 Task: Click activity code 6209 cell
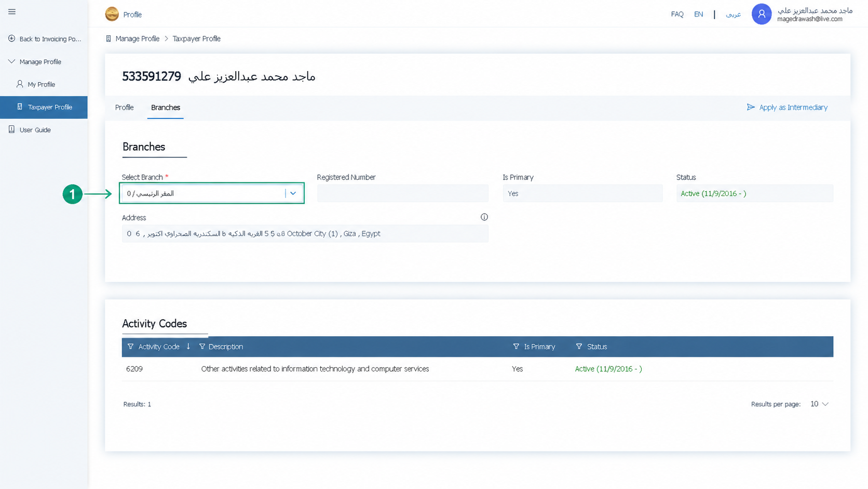click(134, 369)
